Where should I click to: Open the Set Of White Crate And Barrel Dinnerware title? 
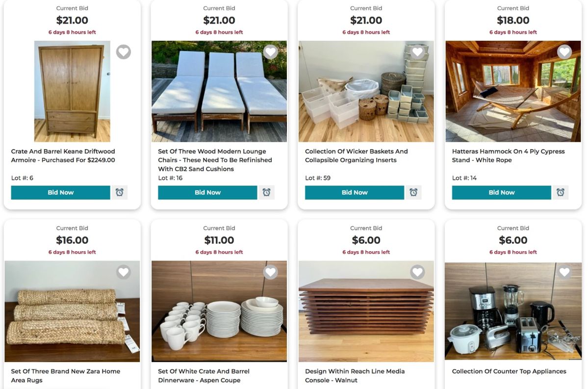(204, 376)
